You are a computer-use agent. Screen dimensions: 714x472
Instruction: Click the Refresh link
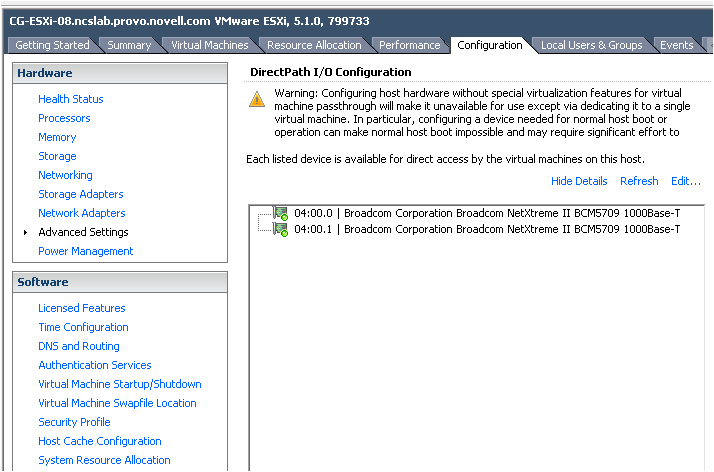(x=639, y=181)
